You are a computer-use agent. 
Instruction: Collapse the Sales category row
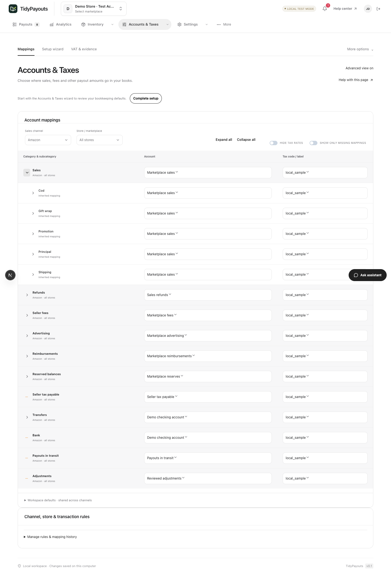coord(27,173)
